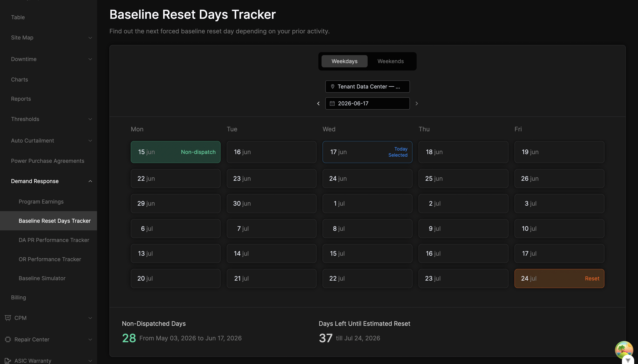
Task: Collapse the Demand Response menu
Action: pyautogui.click(x=90, y=181)
